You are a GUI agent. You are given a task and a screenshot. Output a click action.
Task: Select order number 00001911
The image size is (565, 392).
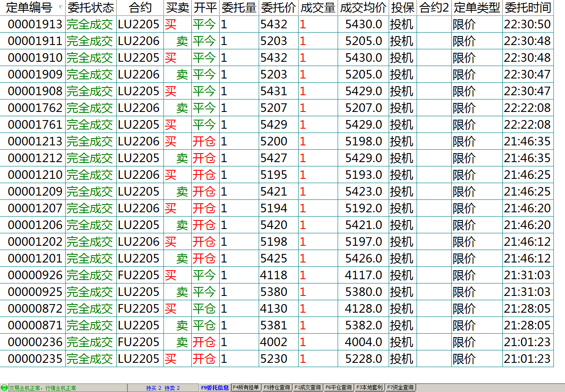pos(35,41)
